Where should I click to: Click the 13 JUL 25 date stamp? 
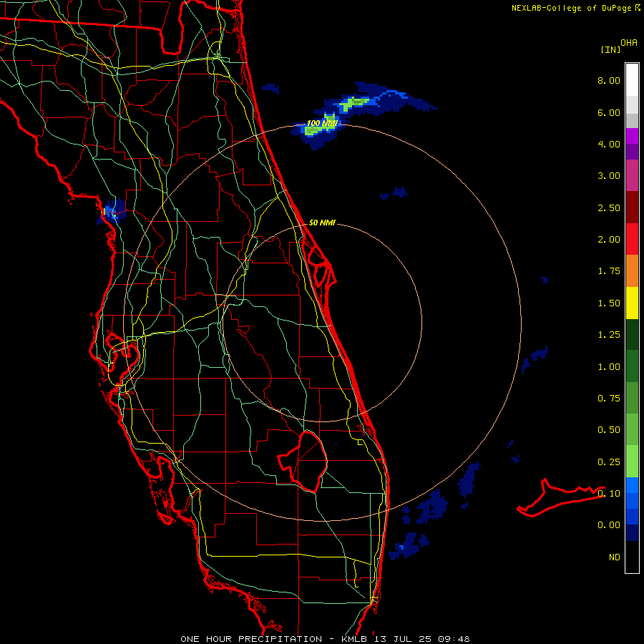[x=404, y=639]
